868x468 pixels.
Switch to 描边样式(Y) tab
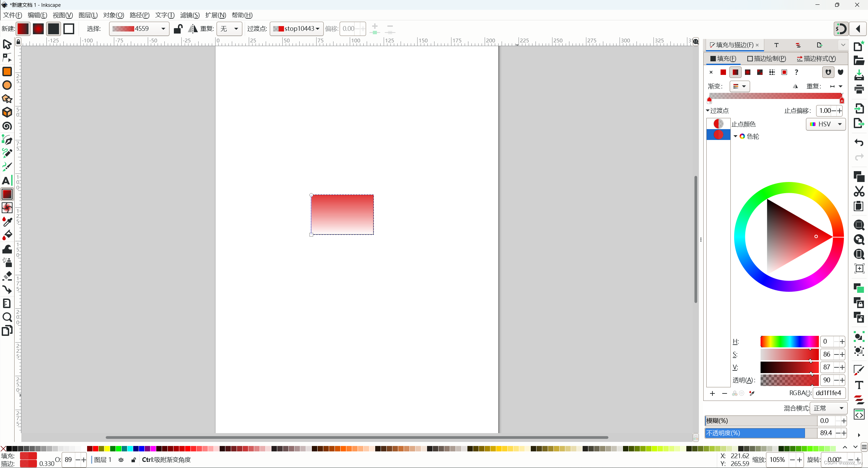tap(816, 59)
